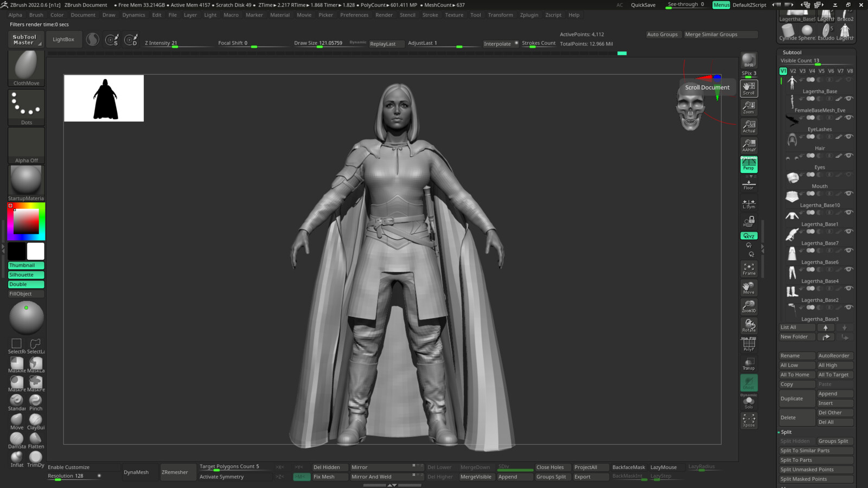Click the Zoom3D view icon
This screenshot has height=488, width=868.
click(x=749, y=306)
